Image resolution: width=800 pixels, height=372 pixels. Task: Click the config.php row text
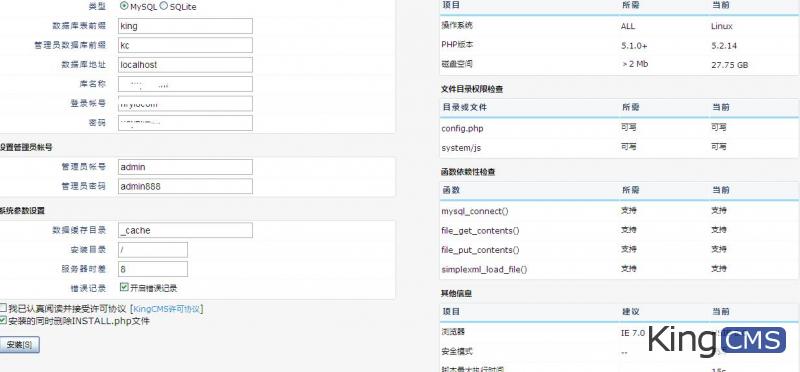click(x=462, y=129)
